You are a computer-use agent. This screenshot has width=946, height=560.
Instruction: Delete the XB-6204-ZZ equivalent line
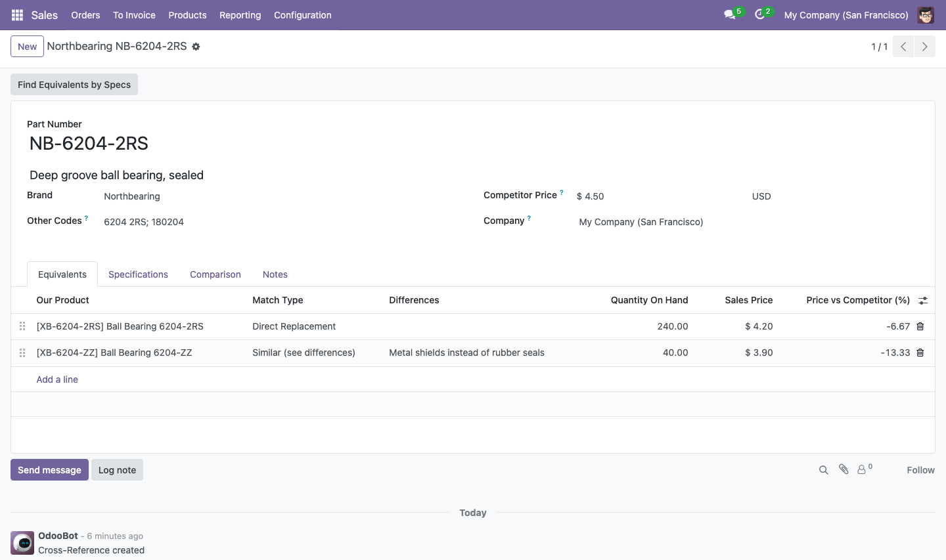920,353
